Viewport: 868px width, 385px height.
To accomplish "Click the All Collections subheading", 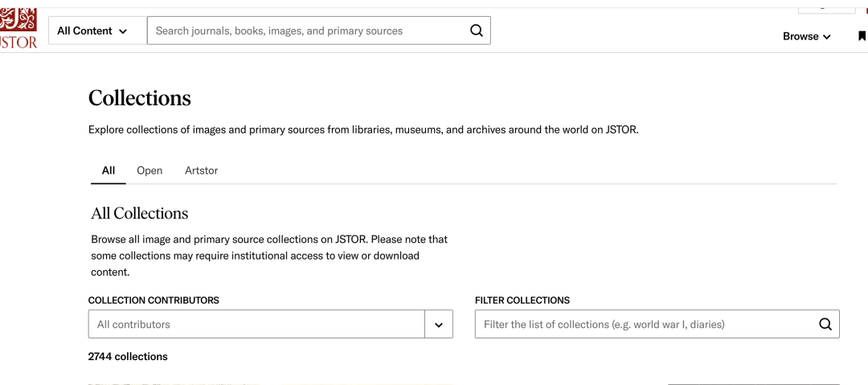I will point(140,213).
